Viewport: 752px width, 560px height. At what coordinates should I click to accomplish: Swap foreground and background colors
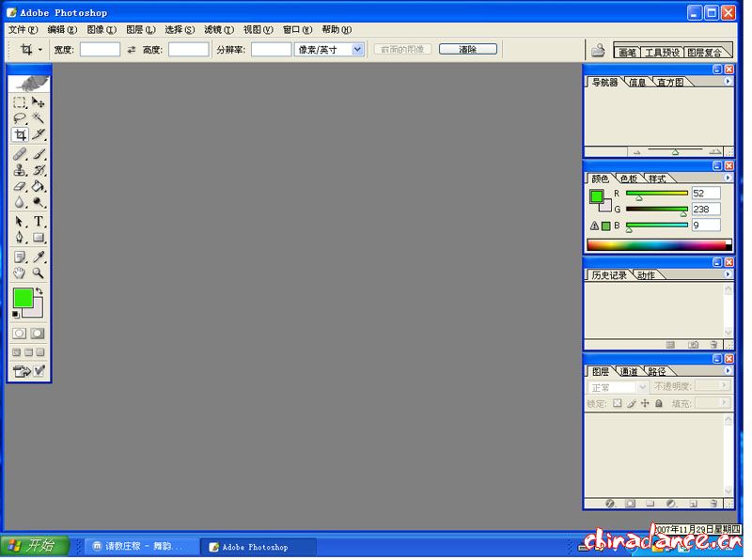(39, 292)
